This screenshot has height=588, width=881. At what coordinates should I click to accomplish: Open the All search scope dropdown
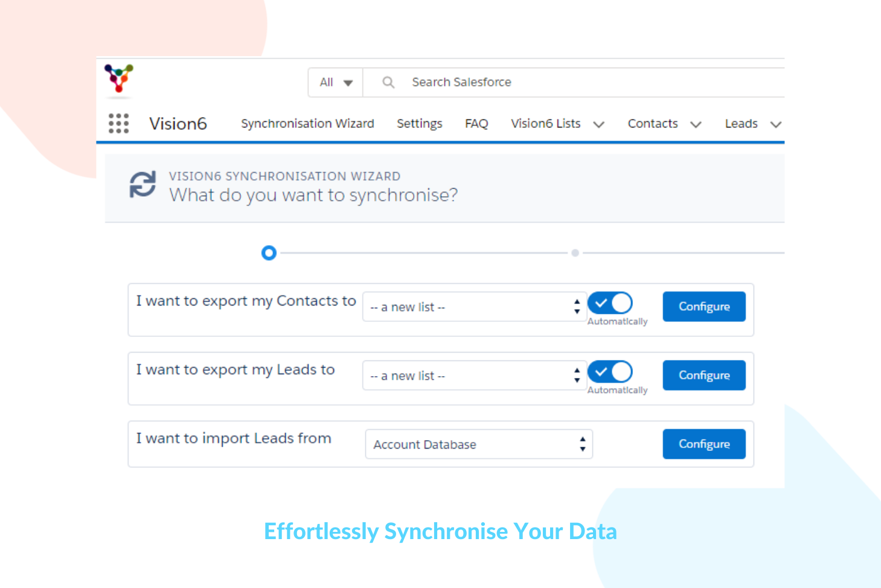[x=335, y=82]
